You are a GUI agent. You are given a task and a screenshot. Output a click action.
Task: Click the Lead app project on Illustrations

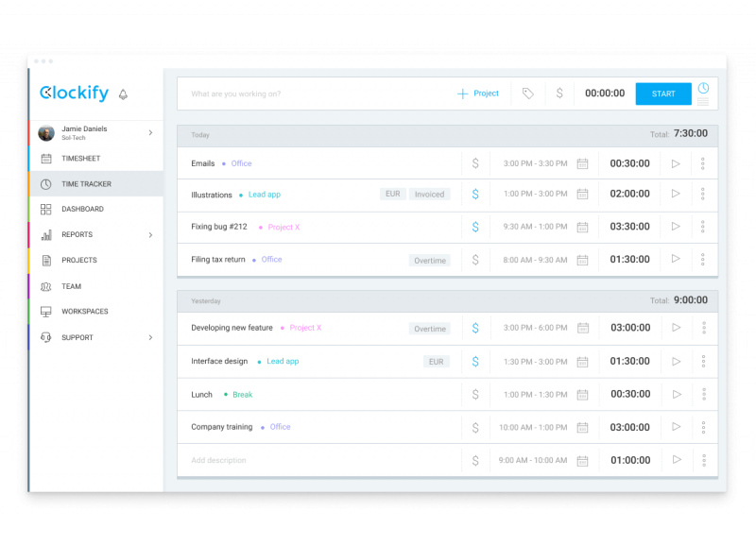click(x=265, y=195)
